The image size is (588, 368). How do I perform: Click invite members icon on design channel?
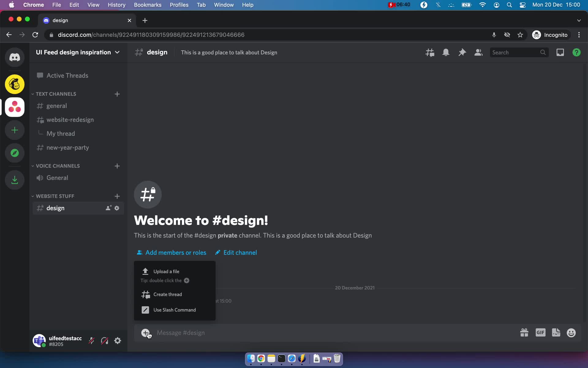[108, 208]
